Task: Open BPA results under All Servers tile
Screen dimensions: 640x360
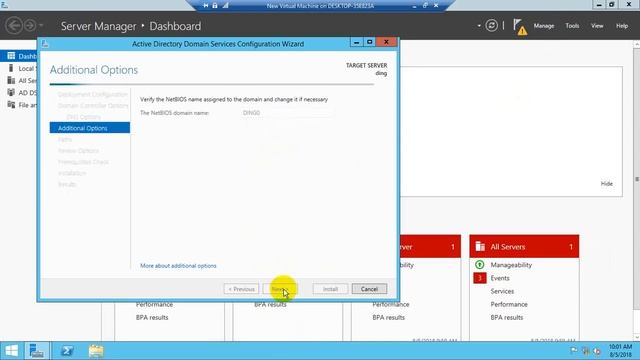Action: coord(507,317)
